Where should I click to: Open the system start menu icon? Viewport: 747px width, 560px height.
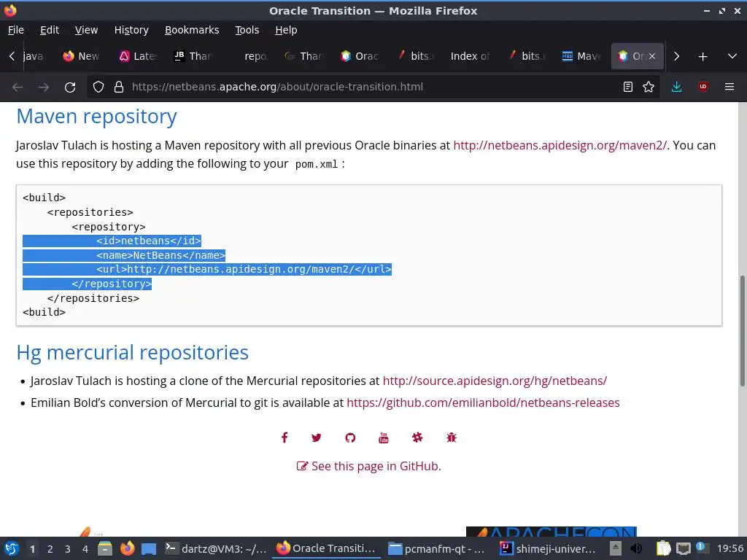point(12,549)
